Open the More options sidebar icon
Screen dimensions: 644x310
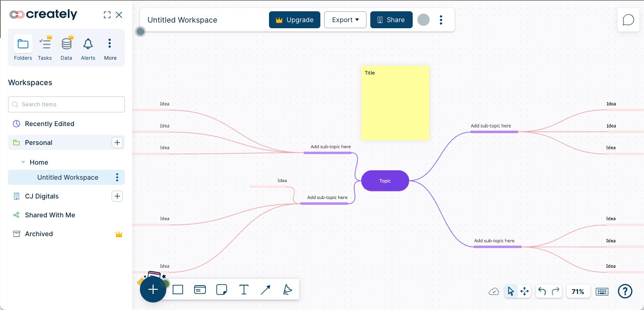click(x=110, y=44)
